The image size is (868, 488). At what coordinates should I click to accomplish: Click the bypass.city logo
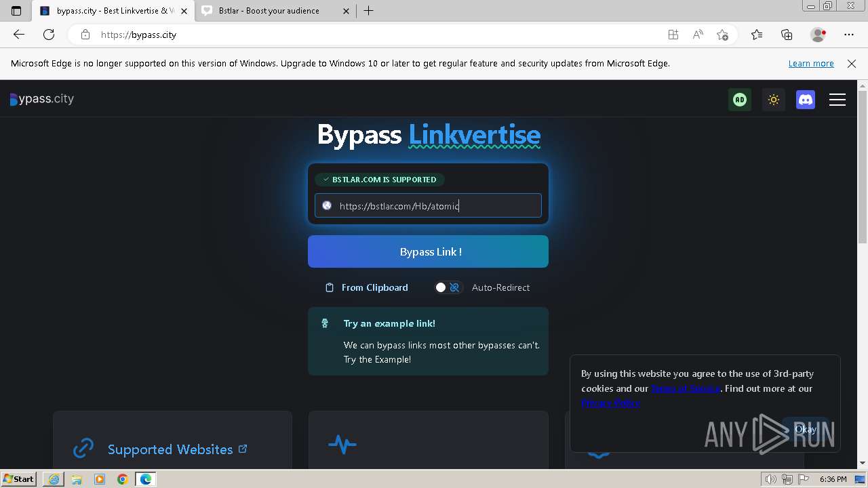[x=42, y=99]
